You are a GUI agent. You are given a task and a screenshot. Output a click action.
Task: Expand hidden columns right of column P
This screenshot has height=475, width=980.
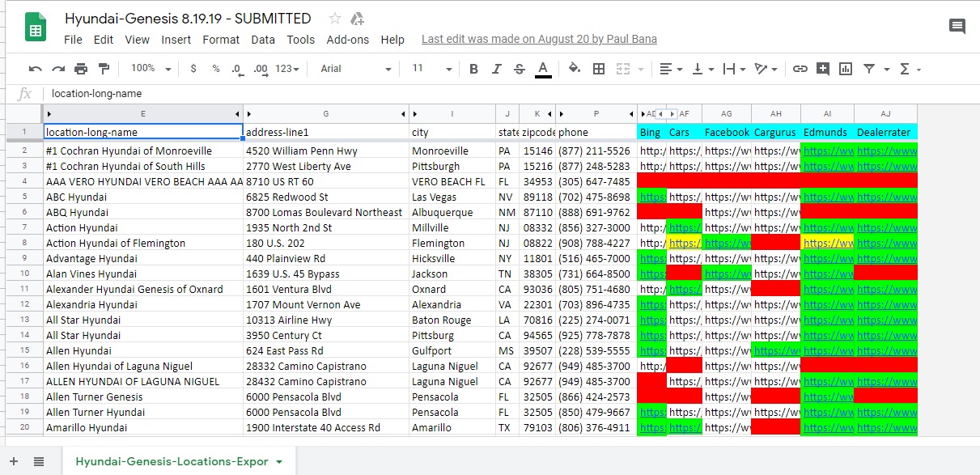(x=632, y=113)
